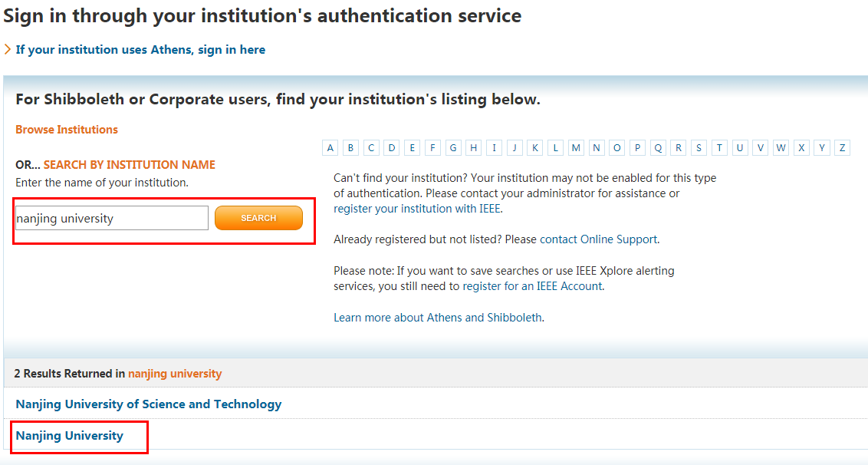Click the orange SEARCH button
The height and width of the screenshot is (465, 868).
[x=258, y=218]
